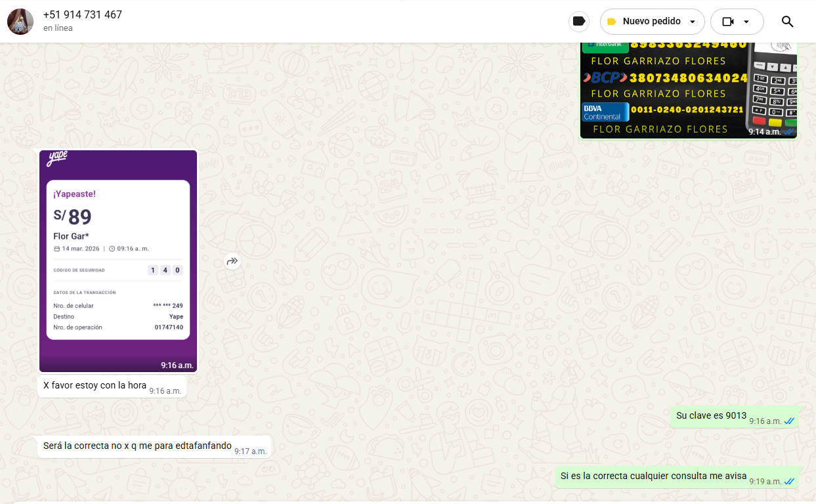Open the Yape S/ 89 receipt image

tap(118, 261)
